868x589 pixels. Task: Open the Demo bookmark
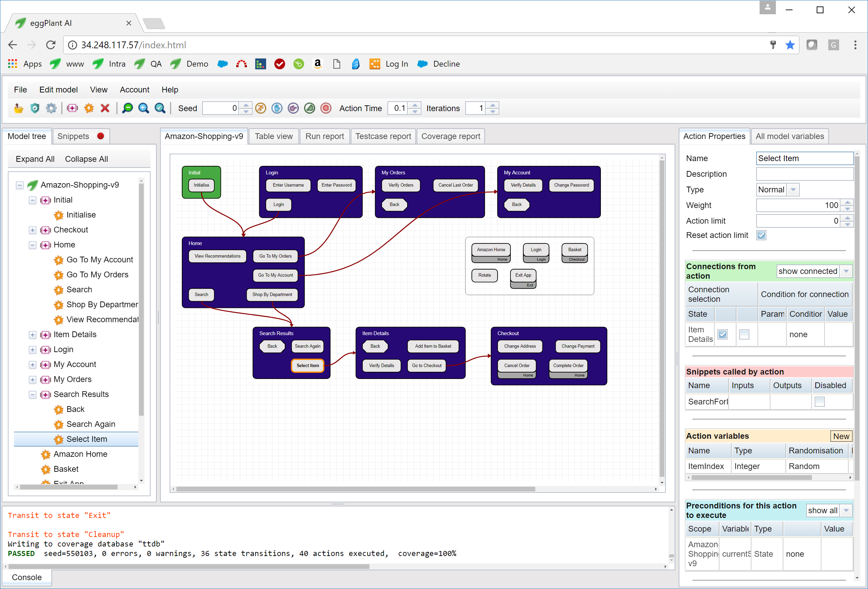[x=189, y=64]
